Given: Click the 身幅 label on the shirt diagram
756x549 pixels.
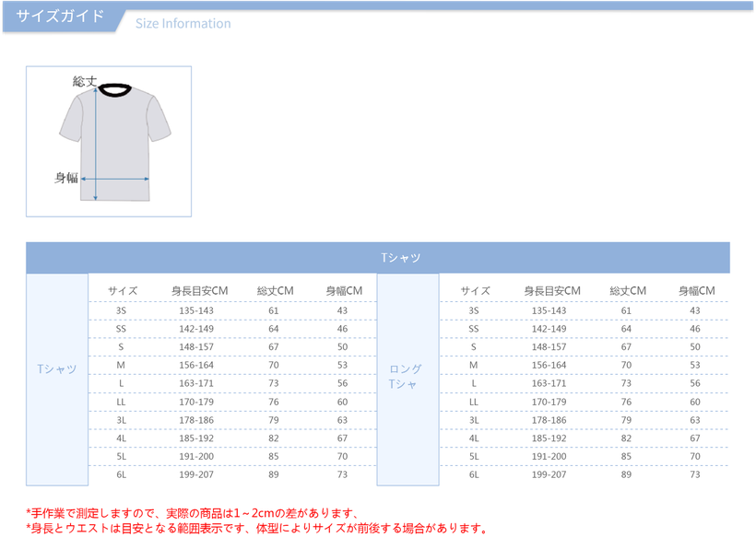Looking at the screenshot, I should [66, 178].
